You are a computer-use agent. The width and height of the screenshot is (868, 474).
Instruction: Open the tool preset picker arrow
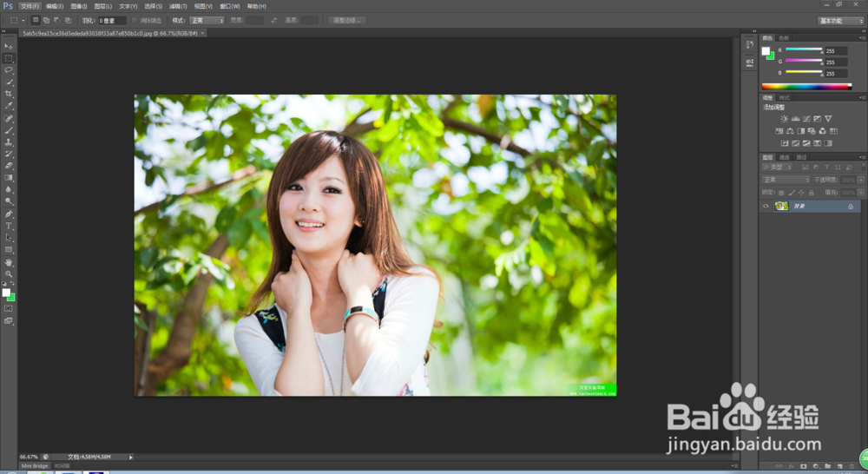tap(23, 21)
